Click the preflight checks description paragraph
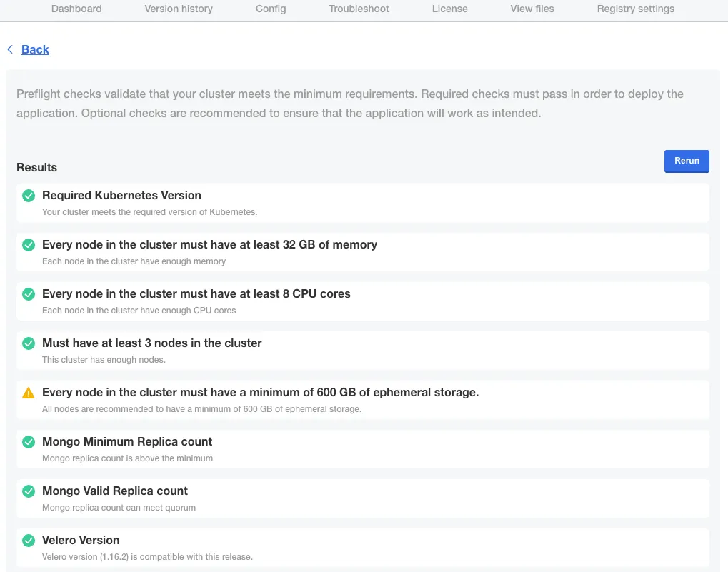Image resolution: width=728 pixels, height=572 pixels. (x=350, y=104)
